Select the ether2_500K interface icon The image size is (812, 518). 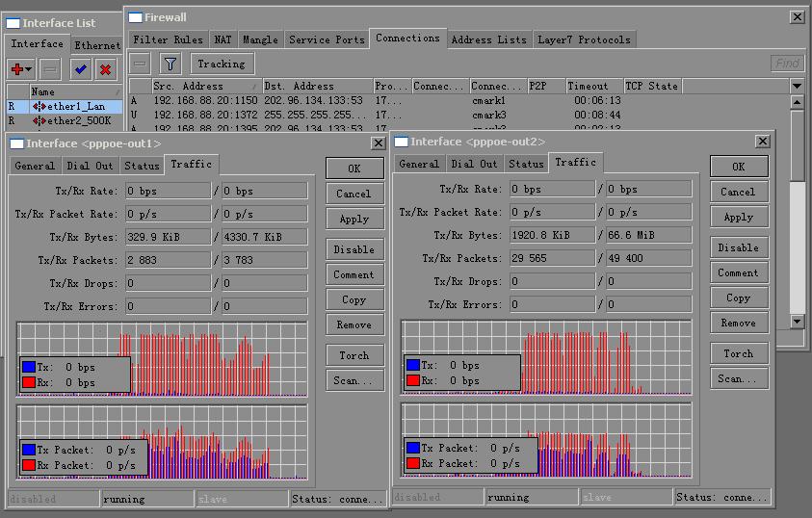pyautogui.click(x=39, y=120)
